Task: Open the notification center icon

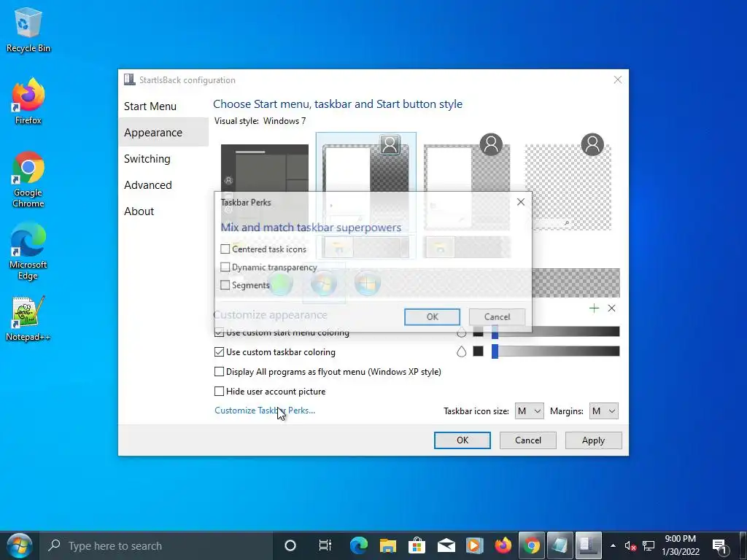Action: (719, 545)
